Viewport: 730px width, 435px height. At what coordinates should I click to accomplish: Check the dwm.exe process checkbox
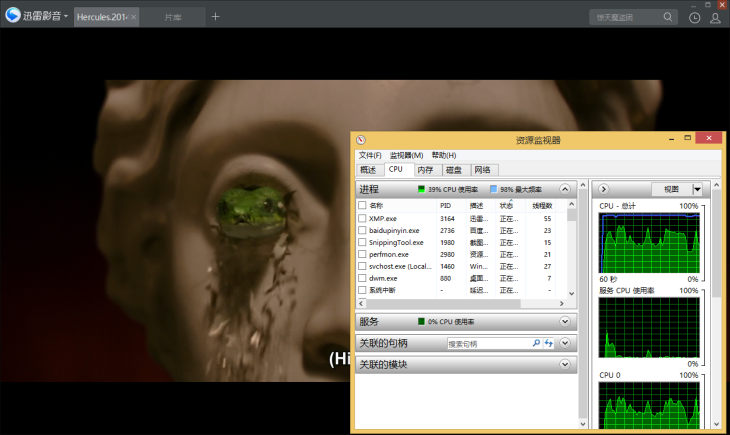pyautogui.click(x=362, y=278)
